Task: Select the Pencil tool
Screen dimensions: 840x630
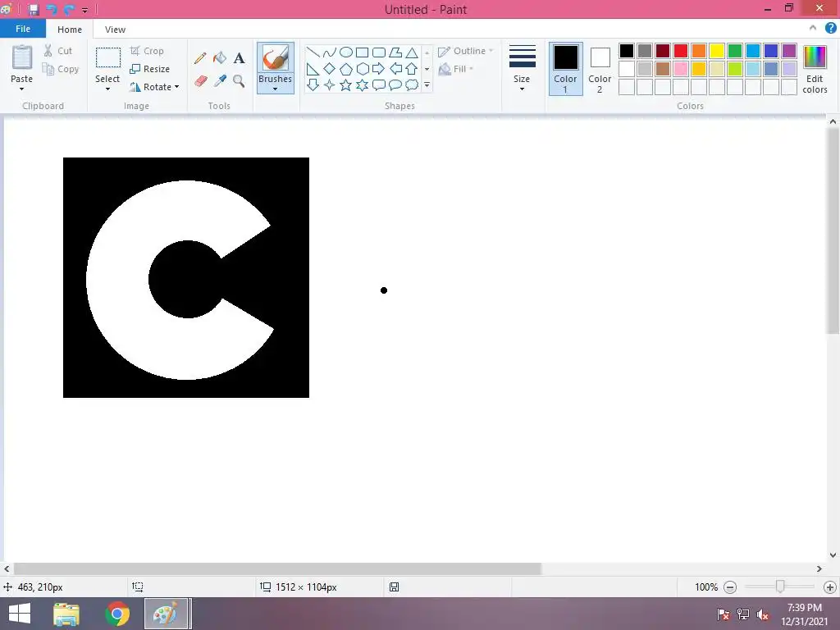Action: coord(200,58)
